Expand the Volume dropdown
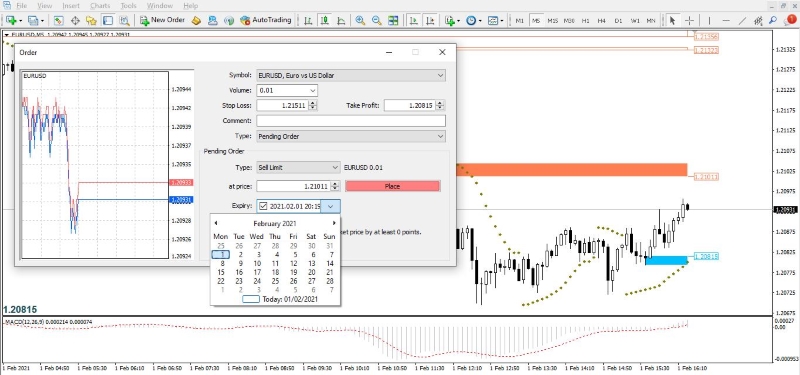The width and height of the screenshot is (800, 375). (x=312, y=91)
